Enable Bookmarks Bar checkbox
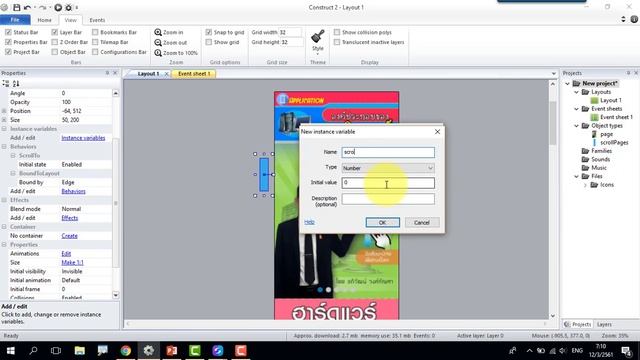The image size is (640, 360). (x=95, y=32)
